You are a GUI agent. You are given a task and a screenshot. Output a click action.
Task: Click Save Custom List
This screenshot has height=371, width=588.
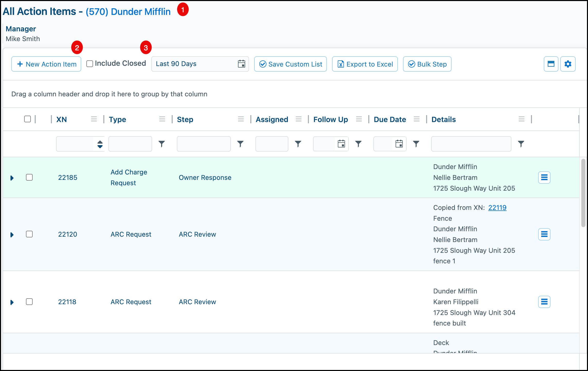coord(290,64)
